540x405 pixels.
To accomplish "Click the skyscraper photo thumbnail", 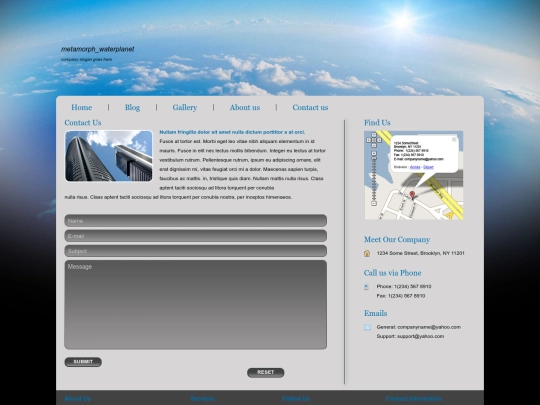I will click(x=109, y=156).
